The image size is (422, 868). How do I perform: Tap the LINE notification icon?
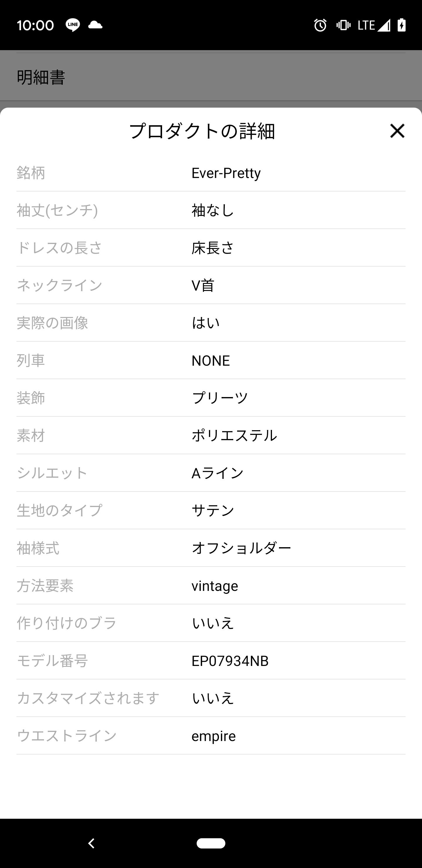(x=73, y=25)
